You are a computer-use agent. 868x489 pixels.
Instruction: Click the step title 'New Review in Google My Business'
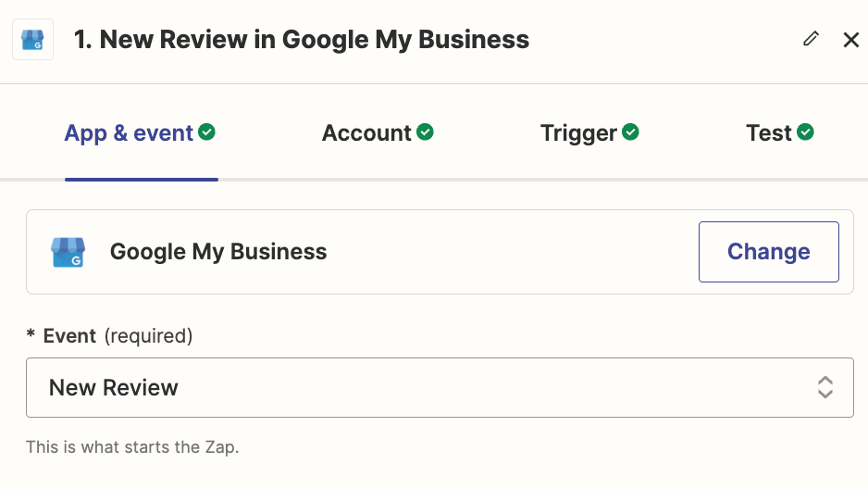[x=315, y=40]
